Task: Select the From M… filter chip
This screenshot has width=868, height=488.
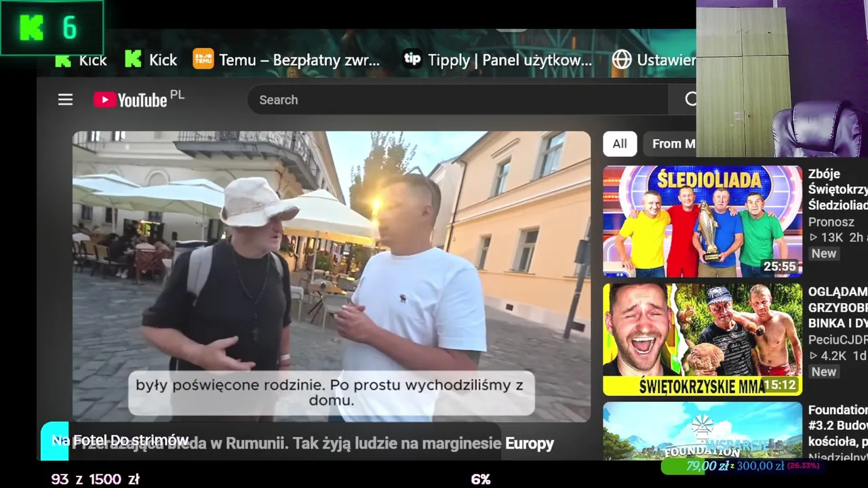Action: click(x=671, y=144)
